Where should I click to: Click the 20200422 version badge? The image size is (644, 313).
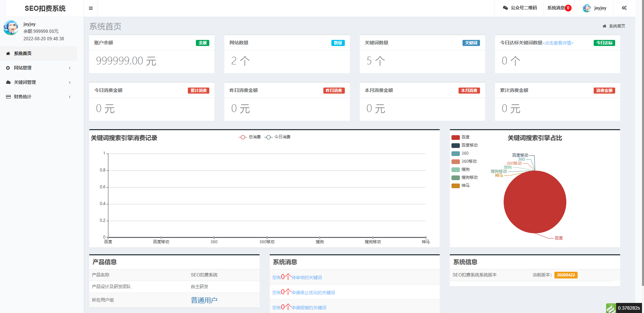click(x=566, y=275)
